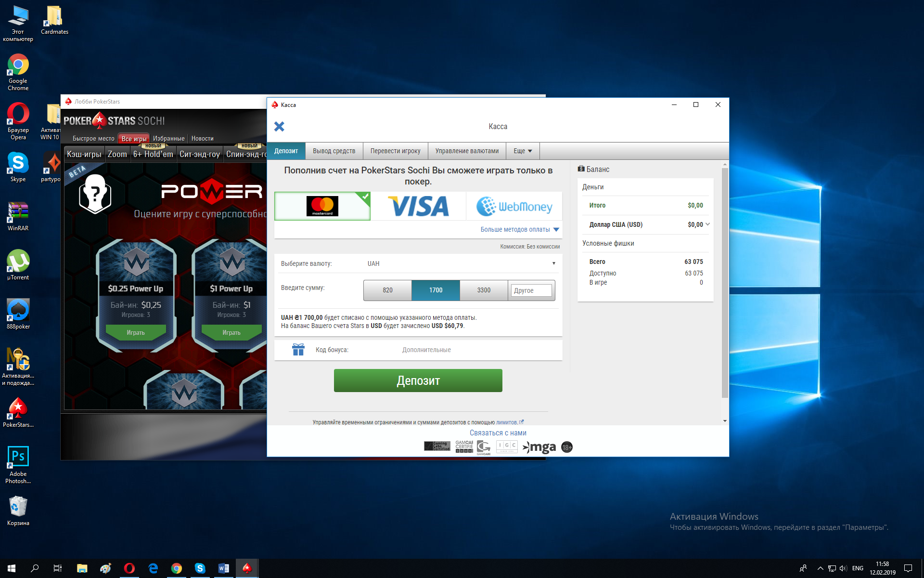Open the лимитов link
The width and height of the screenshot is (924, 578).
(x=507, y=422)
